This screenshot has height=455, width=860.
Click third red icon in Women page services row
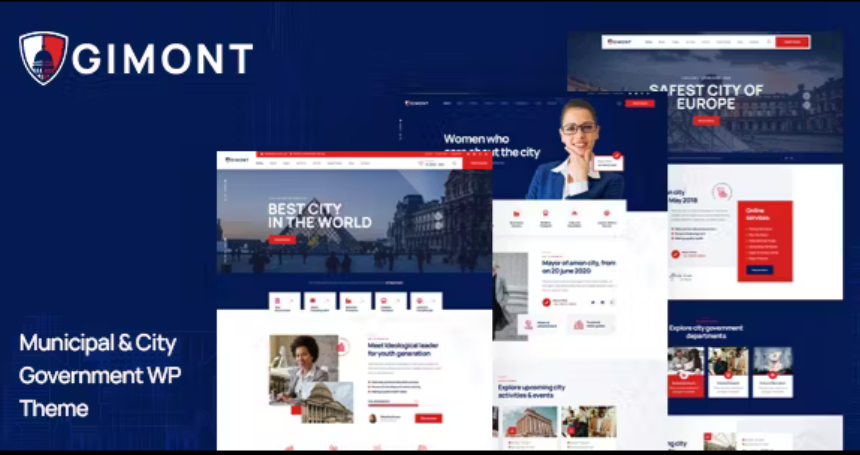[574, 213]
